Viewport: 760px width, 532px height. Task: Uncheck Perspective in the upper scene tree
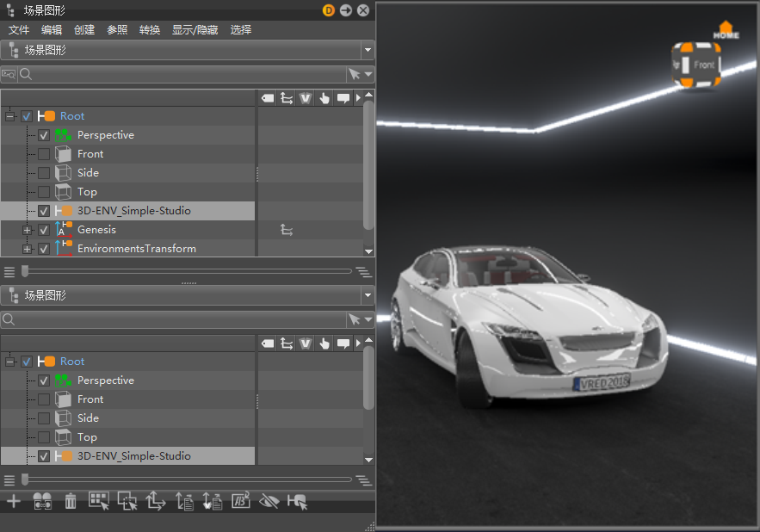point(44,135)
